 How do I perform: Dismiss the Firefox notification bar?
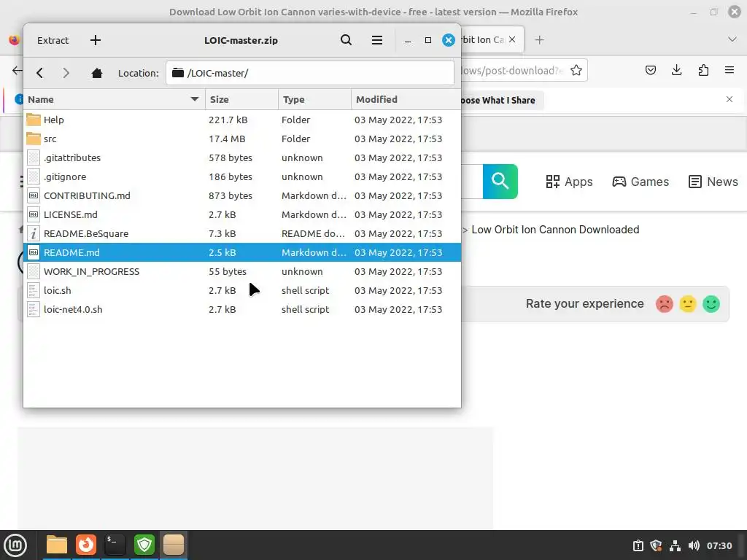(729, 99)
